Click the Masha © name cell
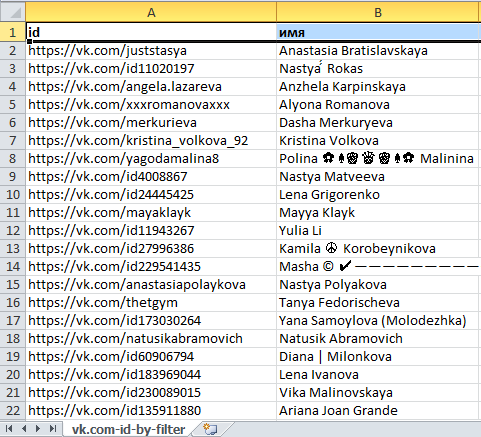 tap(378, 267)
